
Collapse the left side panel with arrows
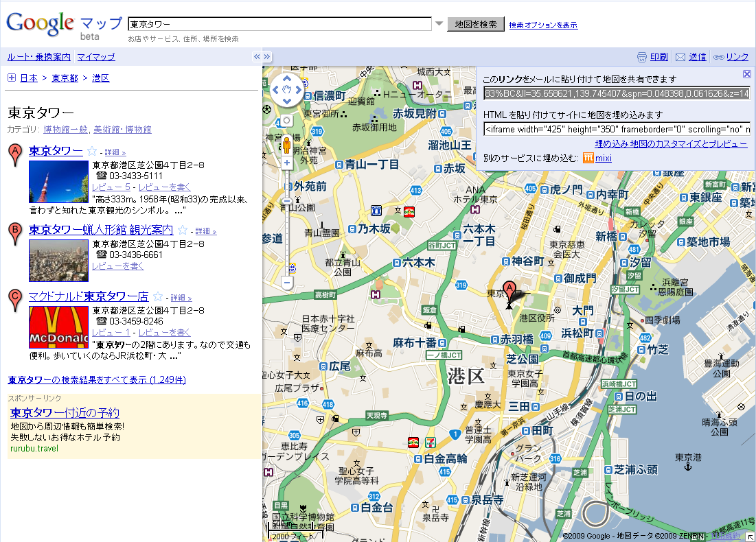257,56
